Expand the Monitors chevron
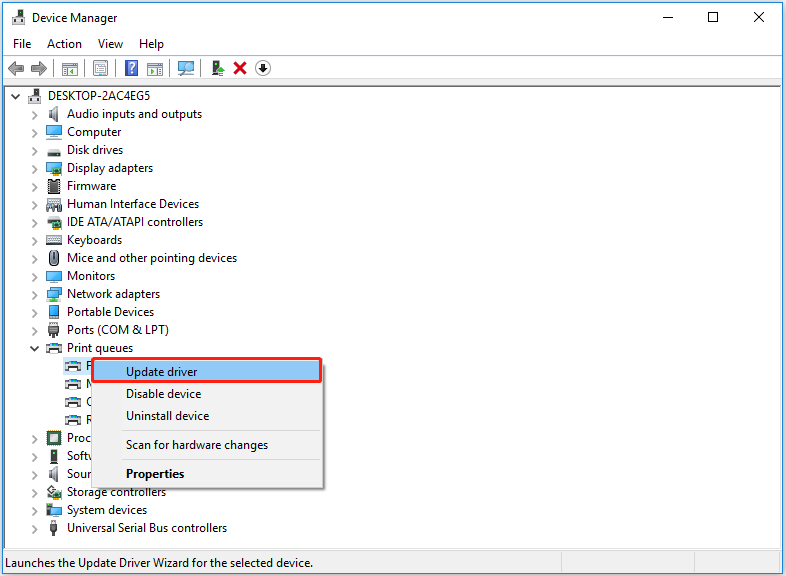786x576 pixels. [x=34, y=277]
